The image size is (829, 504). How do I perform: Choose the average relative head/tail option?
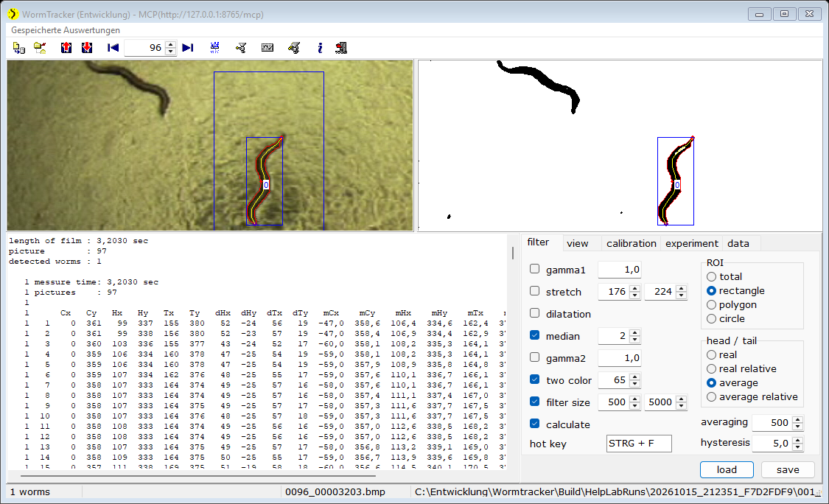(x=712, y=397)
